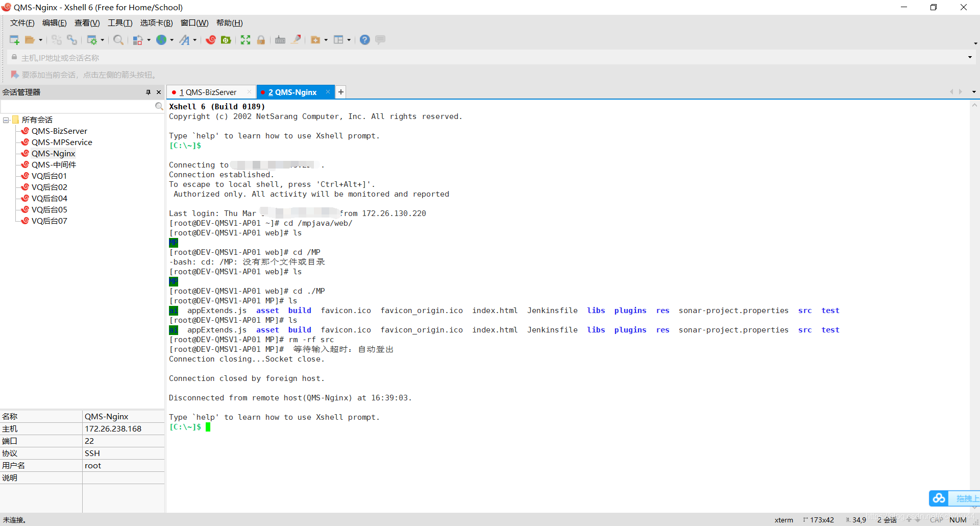Select VQ后台02 in the session tree
This screenshot has height=526, width=980.
[49, 187]
